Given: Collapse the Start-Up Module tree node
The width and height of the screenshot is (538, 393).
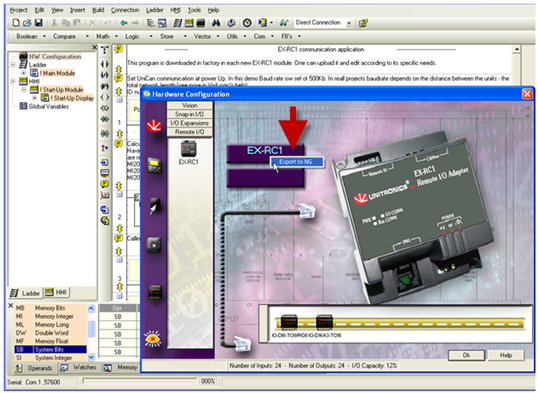Looking at the screenshot, I should [x=24, y=90].
